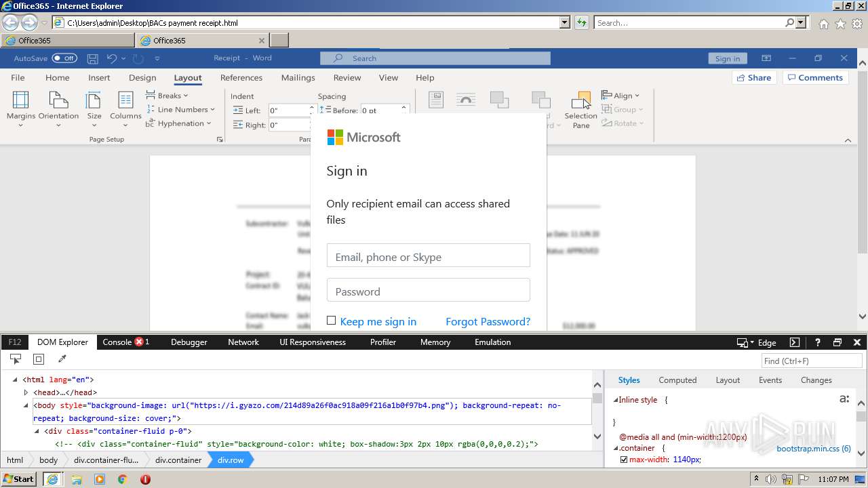Toggle the DOM element highlighting box icon
Image resolution: width=868 pixels, height=488 pixels.
click(39, 359)
